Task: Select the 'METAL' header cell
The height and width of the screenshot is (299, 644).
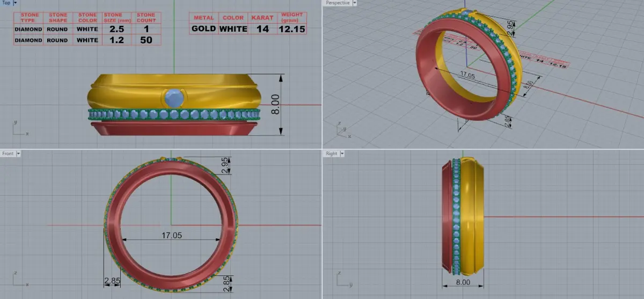Action: coord(204,18)
